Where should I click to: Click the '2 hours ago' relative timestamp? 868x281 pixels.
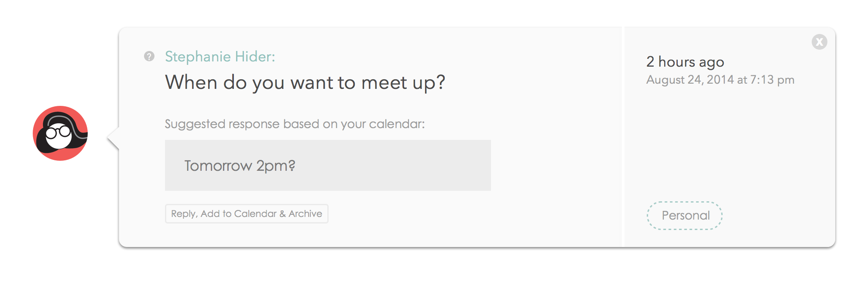[685, 62]
